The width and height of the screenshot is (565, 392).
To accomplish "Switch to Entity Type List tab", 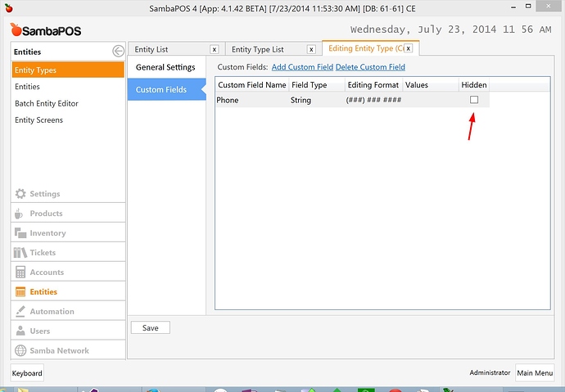I will pos(258,49).
